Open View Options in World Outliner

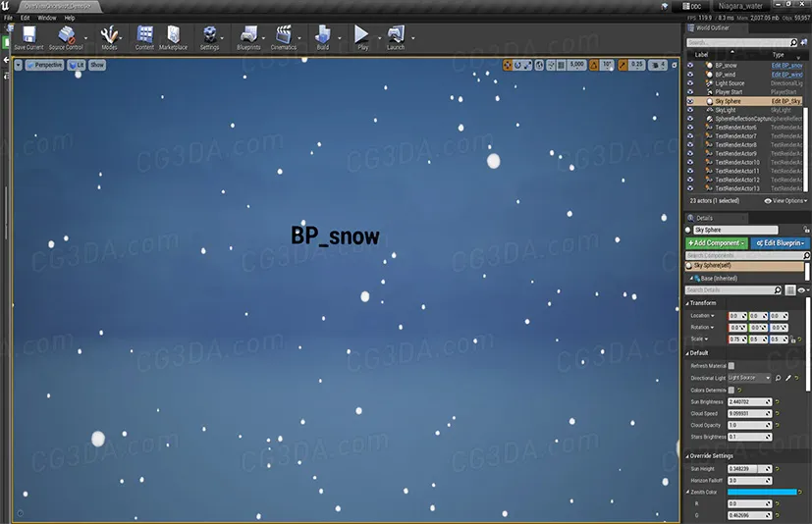click(785, 201)
